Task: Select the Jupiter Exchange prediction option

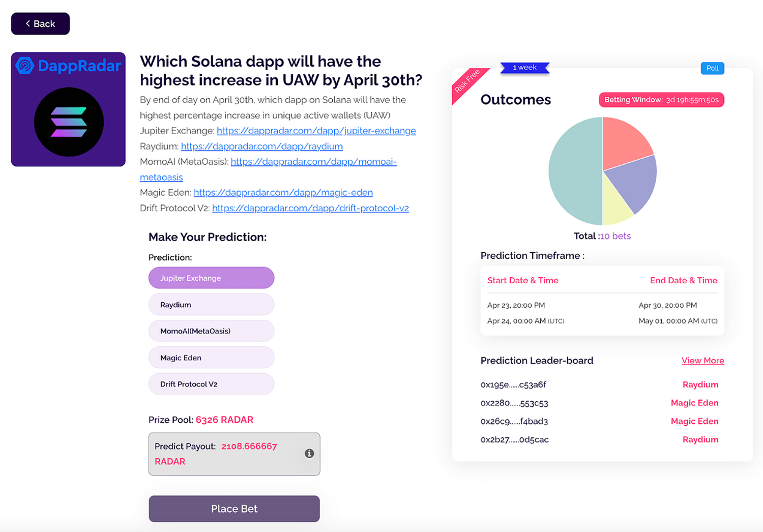Action: (x=211, y=278)
